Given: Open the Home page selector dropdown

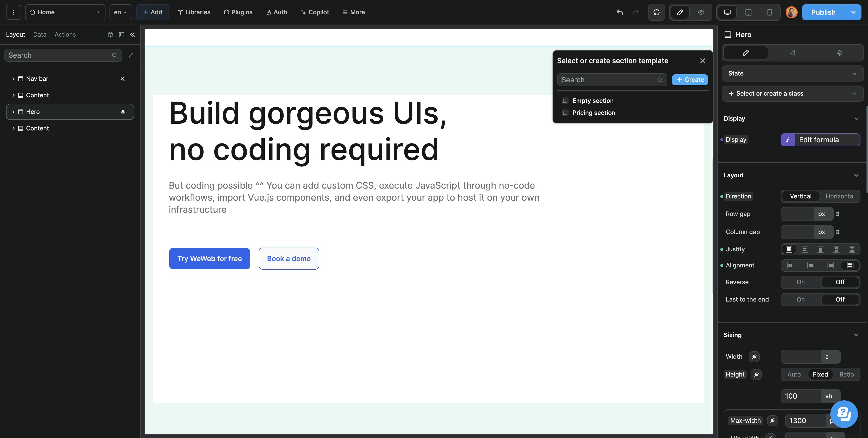Looking at the screenshot, I should click(x=65, y=12).
